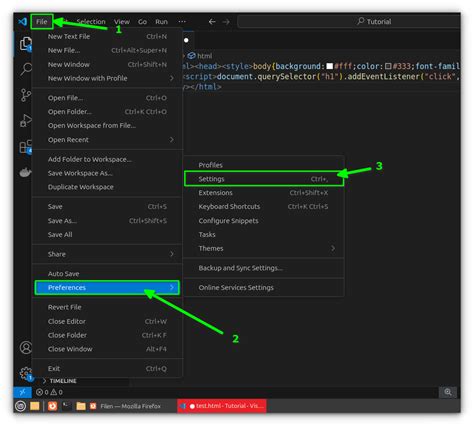This screenshot has width=474, height=427.
Task: Expand the Themes submenu
Action: coord(263,248)
